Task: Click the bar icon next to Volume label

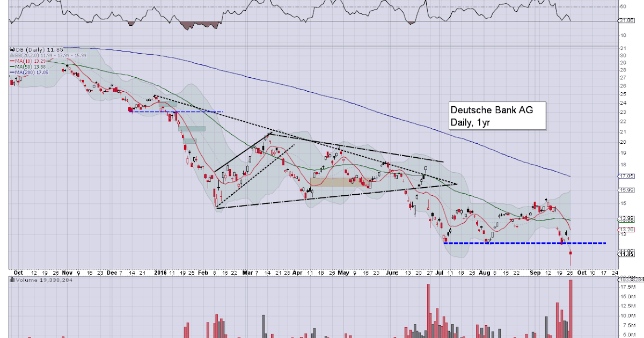Action: point(11,280)
